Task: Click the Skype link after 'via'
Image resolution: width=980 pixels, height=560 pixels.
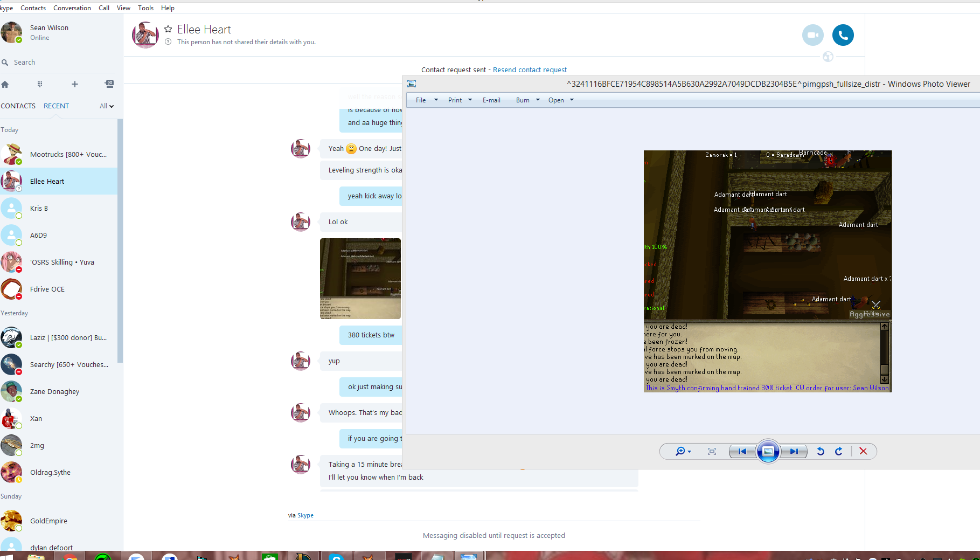Action: 305,515
